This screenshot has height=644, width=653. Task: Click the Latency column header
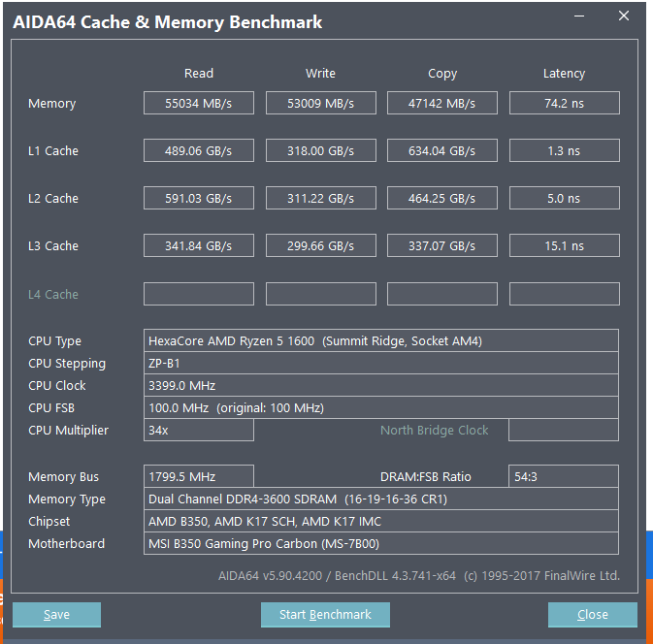point(564,74)
